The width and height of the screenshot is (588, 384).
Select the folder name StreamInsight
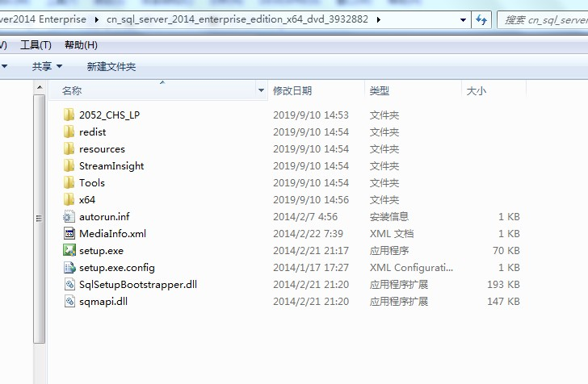pos(111,165)
